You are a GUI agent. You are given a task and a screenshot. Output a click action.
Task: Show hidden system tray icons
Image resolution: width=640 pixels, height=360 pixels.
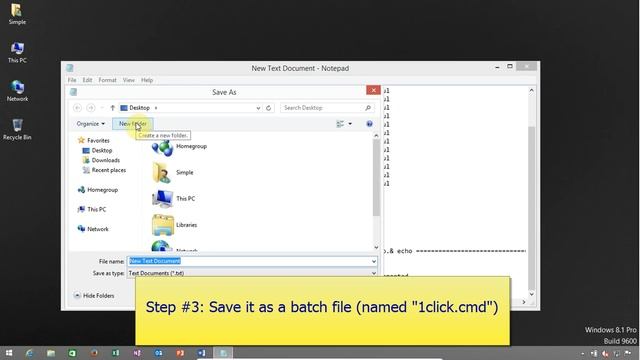(582, 353)
